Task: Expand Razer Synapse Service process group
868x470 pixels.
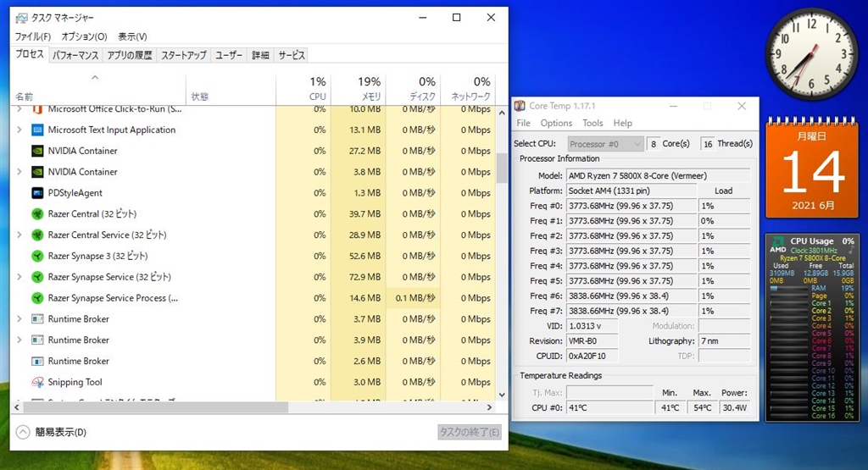Action: [19, 277]
